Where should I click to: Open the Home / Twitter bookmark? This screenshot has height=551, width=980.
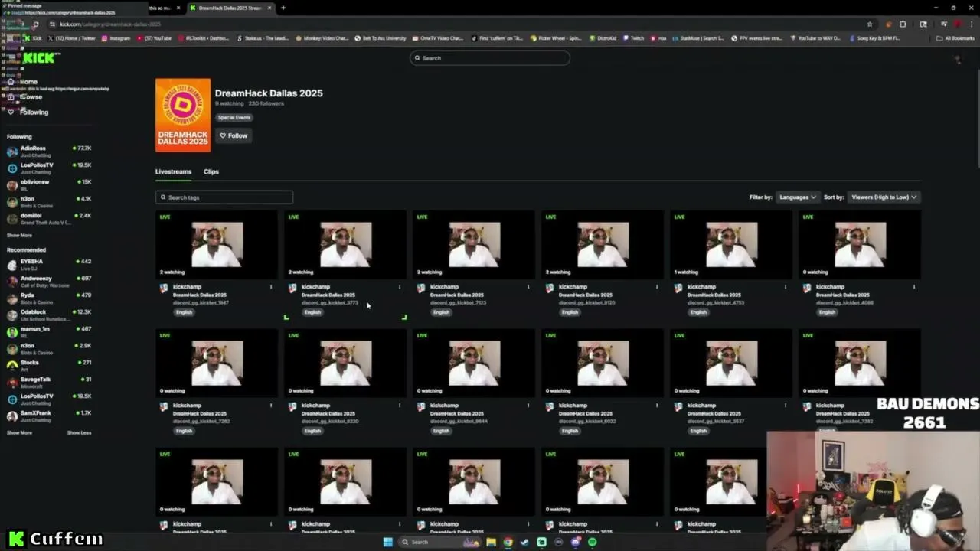[x=72, y=38]
